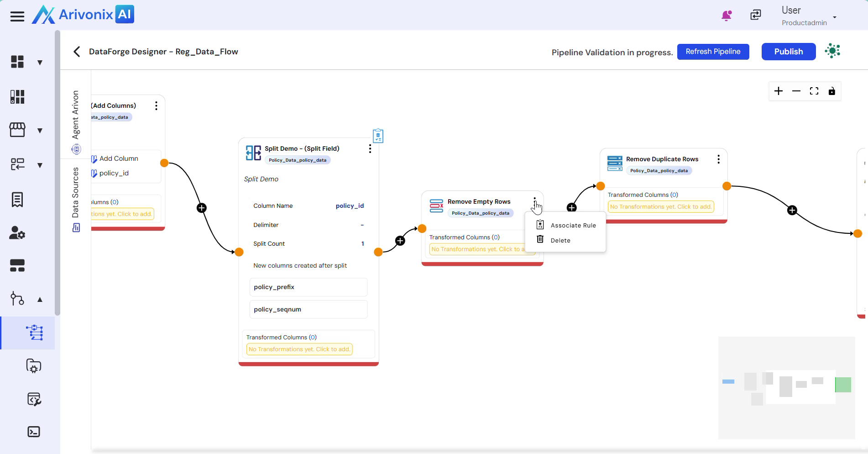Screen dimensions: 868x454
Task: Open the pipeline designer sidebar icon
Action: pyautogui.click(x=34, y=333)
